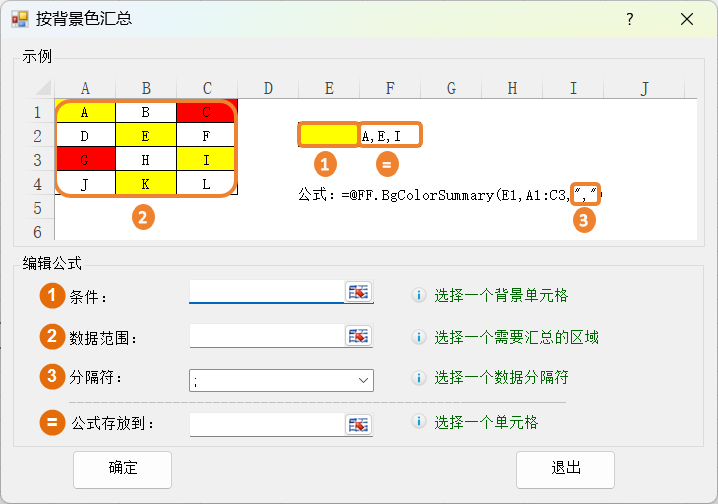Click range picker icon for 公式存放到 field
This screenshot has width=718, height=504.
click(358, 424)
